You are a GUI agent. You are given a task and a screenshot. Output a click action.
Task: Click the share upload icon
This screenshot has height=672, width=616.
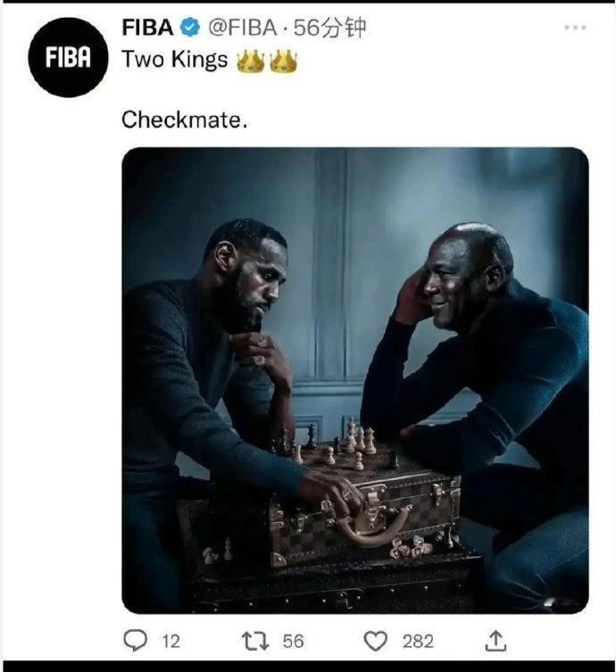[x=496, y=640]
